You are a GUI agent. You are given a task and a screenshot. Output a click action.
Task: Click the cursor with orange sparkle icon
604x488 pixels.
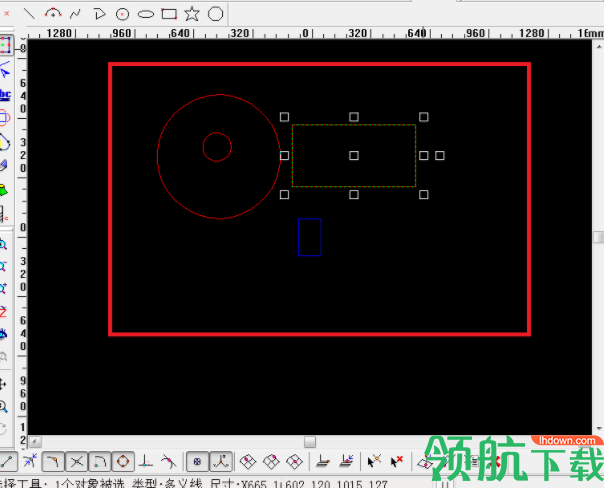click(x=374, y=461)
